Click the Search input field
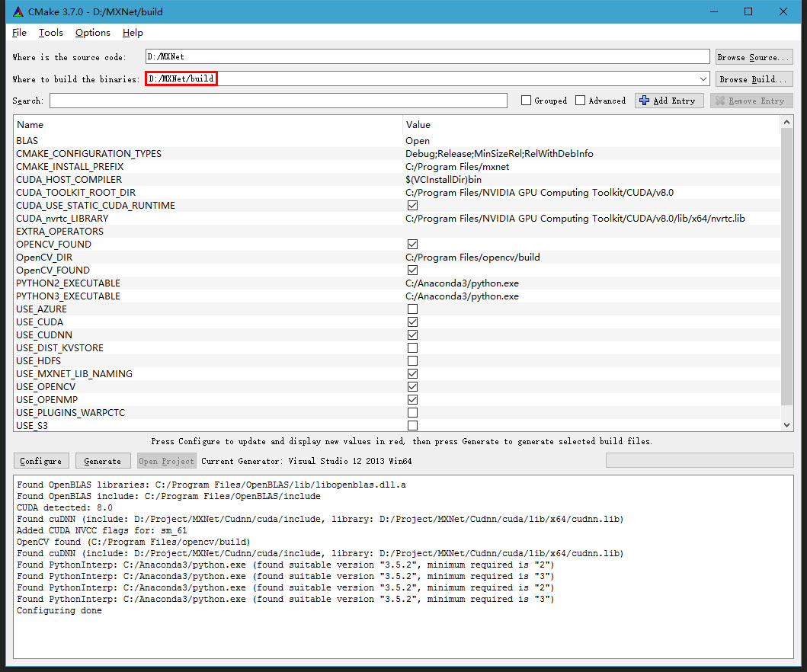This screenshot has height=672, width=807. (278, 101)
